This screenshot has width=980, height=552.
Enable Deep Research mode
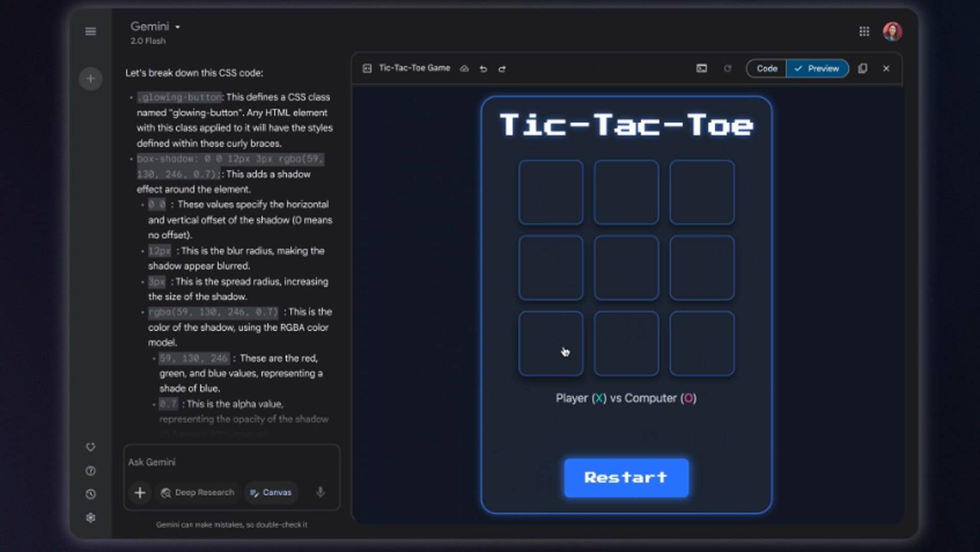click(x=198, y=492)
